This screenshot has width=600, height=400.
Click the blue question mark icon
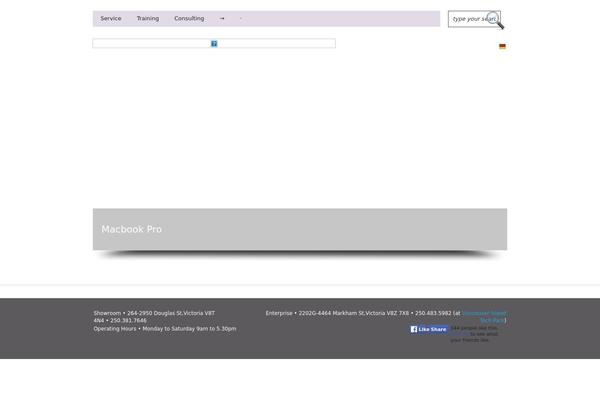pos(214,44)
